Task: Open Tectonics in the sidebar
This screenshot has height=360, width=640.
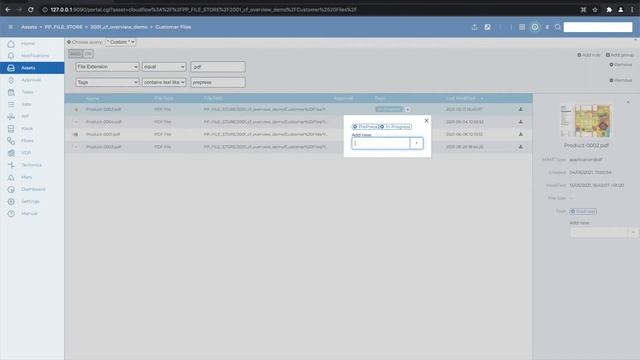Action: coord(31,165)
